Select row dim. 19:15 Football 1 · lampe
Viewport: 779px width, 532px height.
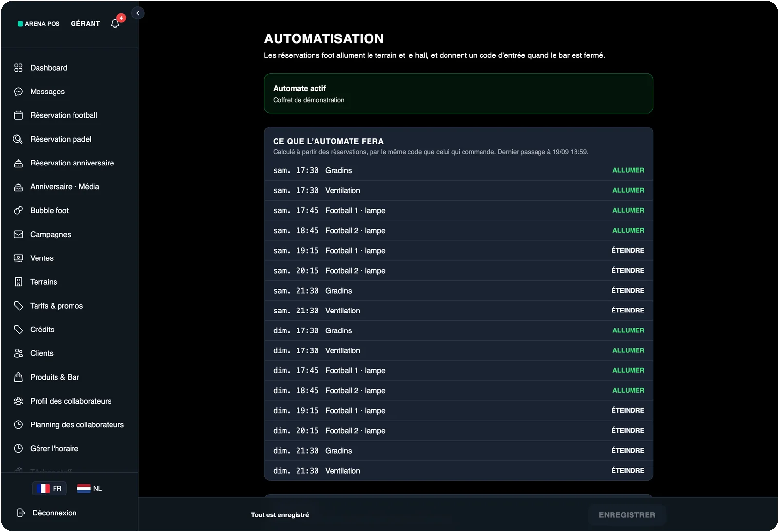459,410
